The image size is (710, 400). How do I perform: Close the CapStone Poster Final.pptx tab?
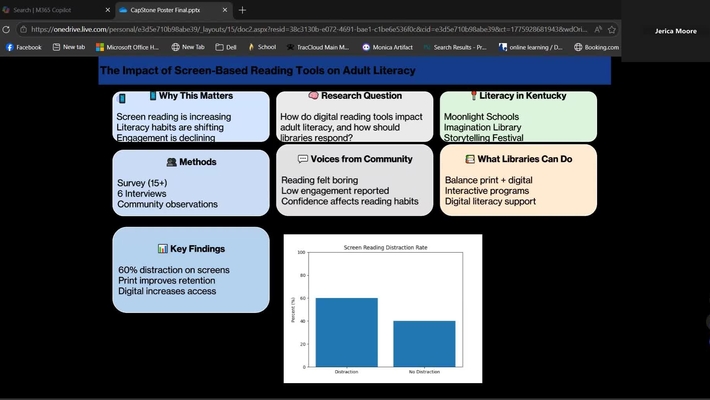tap(225, 10)
